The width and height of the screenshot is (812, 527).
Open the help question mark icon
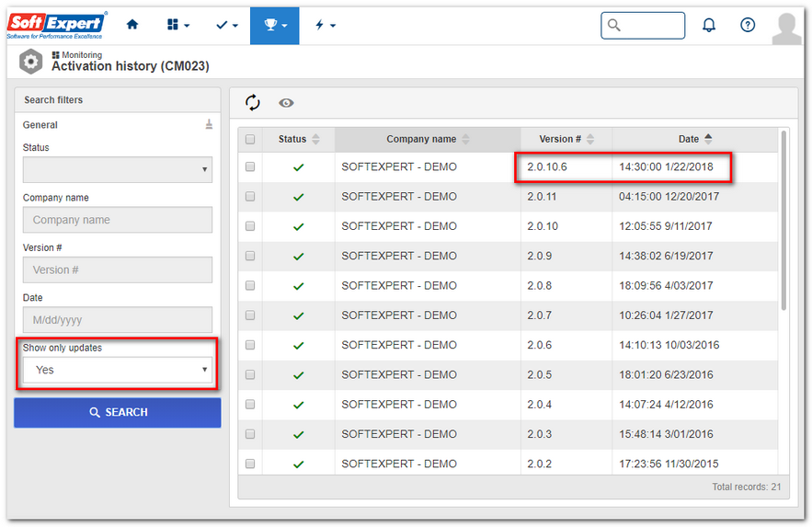pos(748,25)
